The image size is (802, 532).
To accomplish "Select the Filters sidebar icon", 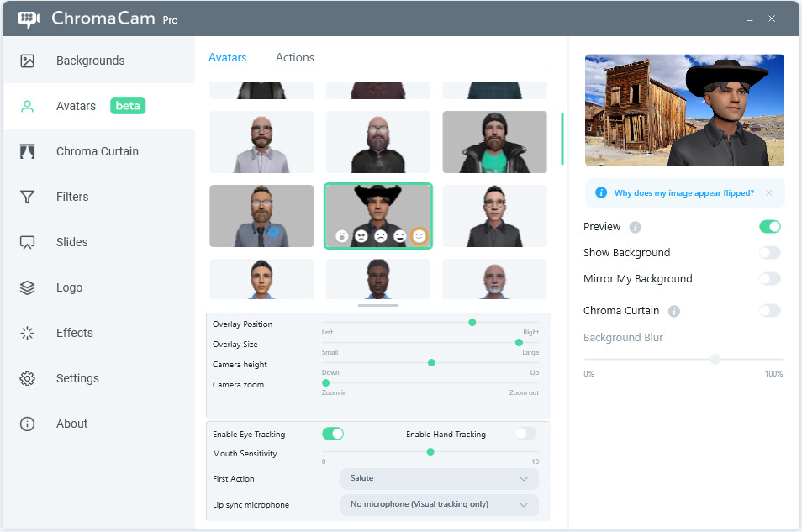I will tap(28, 197).
